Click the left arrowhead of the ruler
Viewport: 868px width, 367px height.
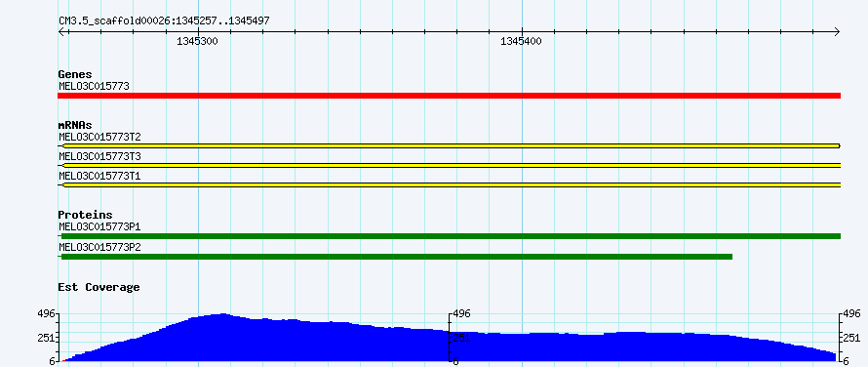(62, 32)
